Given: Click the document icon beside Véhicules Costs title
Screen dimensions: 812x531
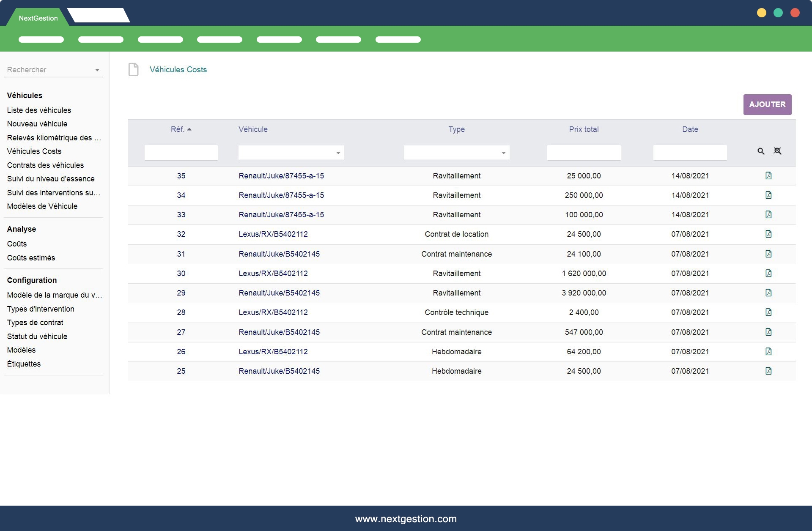Looking at the screenshot, I should tap(134, 70).
